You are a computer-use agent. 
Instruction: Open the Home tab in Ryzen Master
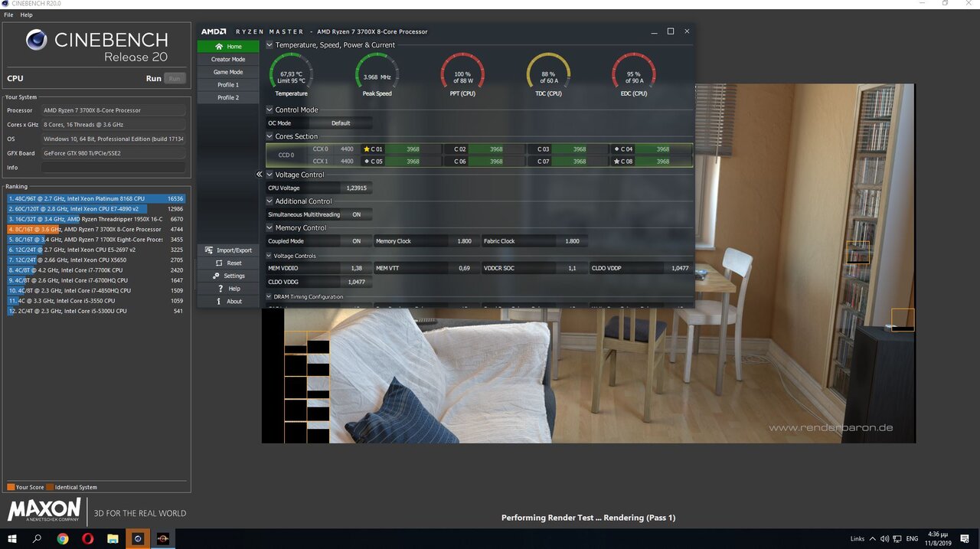pos(228,47)
